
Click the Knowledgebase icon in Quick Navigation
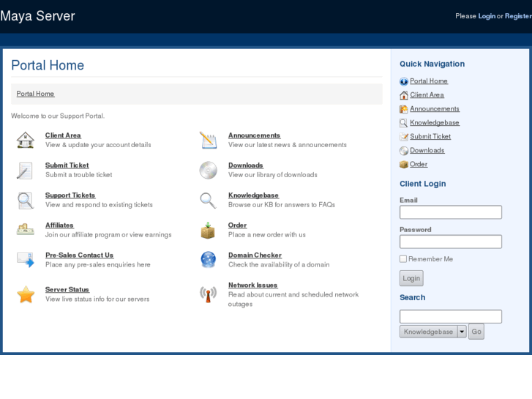pos(403,123)
